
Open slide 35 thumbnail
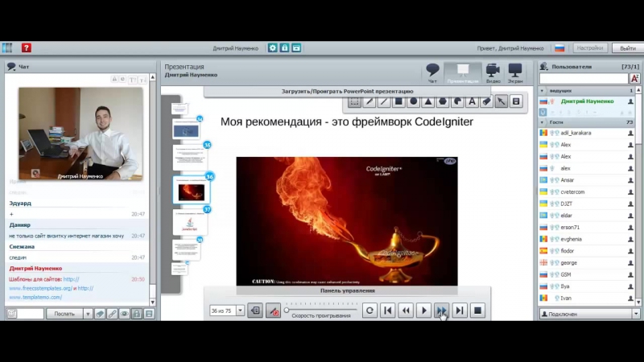pos(190,158)
